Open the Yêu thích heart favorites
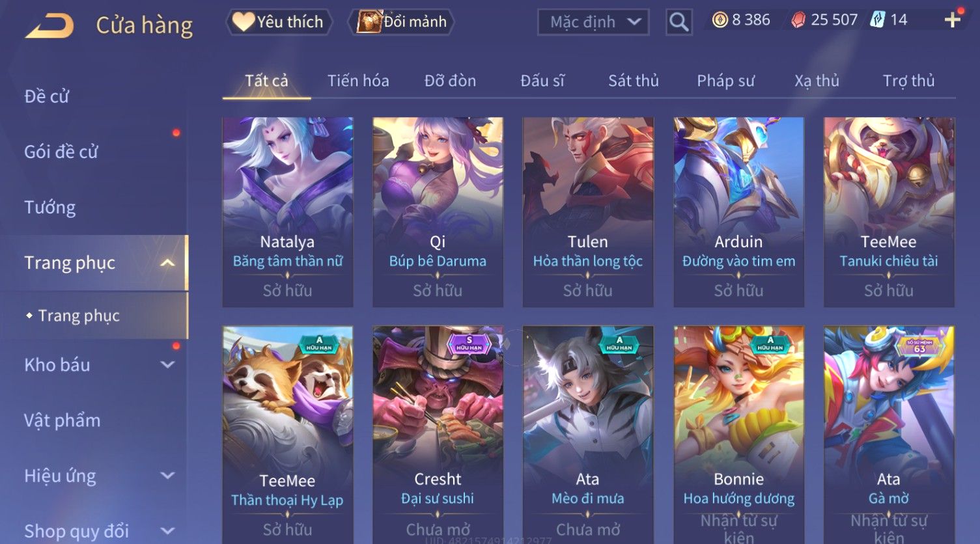The height and width of the screenshot is (544, 980). coord(279,22)
